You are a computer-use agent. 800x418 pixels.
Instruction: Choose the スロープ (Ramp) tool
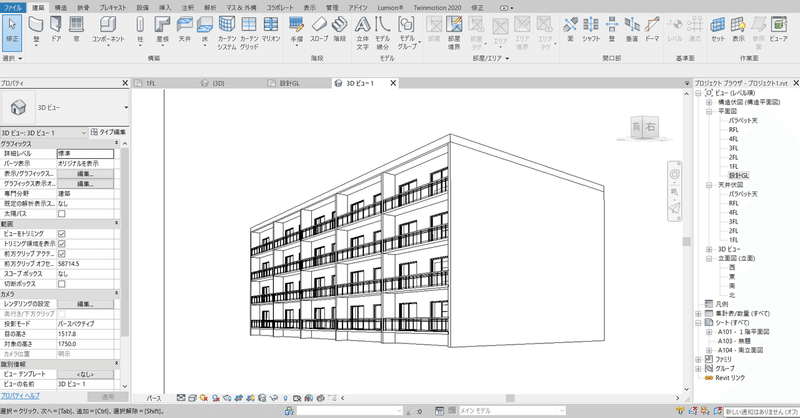coord(319,29)
